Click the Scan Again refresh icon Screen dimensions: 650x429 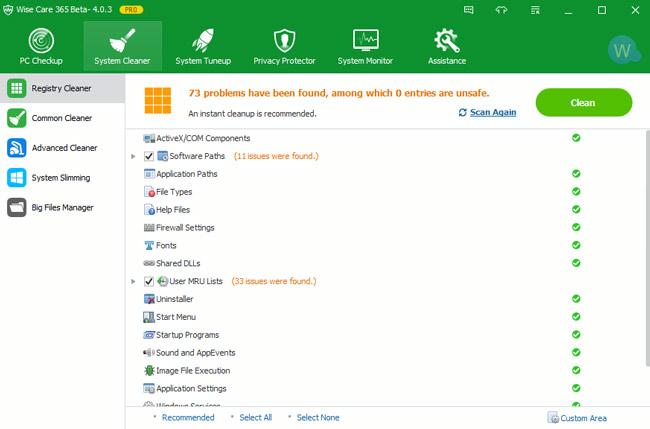click(463, 112)
